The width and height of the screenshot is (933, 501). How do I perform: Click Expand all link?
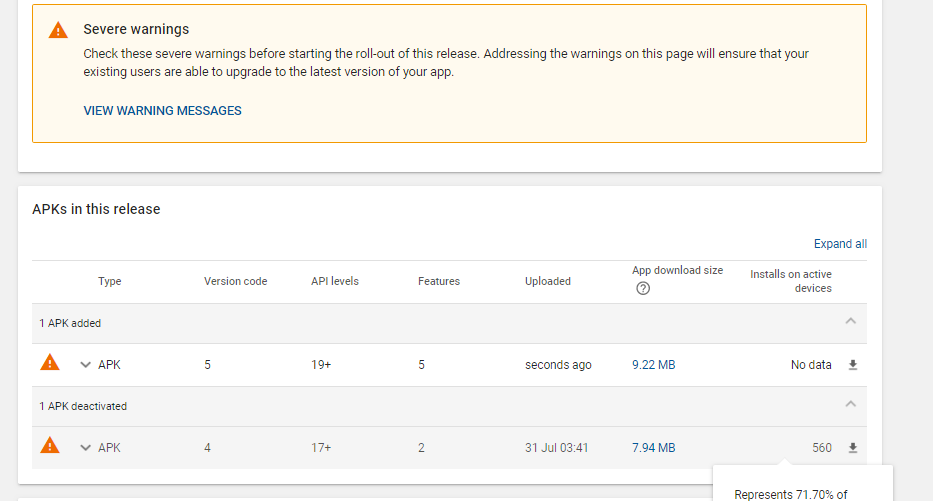coord(840,244)
